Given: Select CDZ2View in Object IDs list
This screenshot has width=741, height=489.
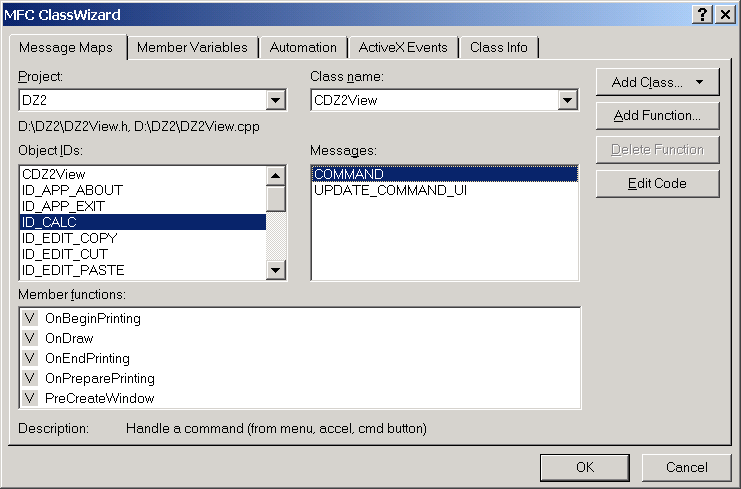Looking at the screenshot, I should 143,174.
